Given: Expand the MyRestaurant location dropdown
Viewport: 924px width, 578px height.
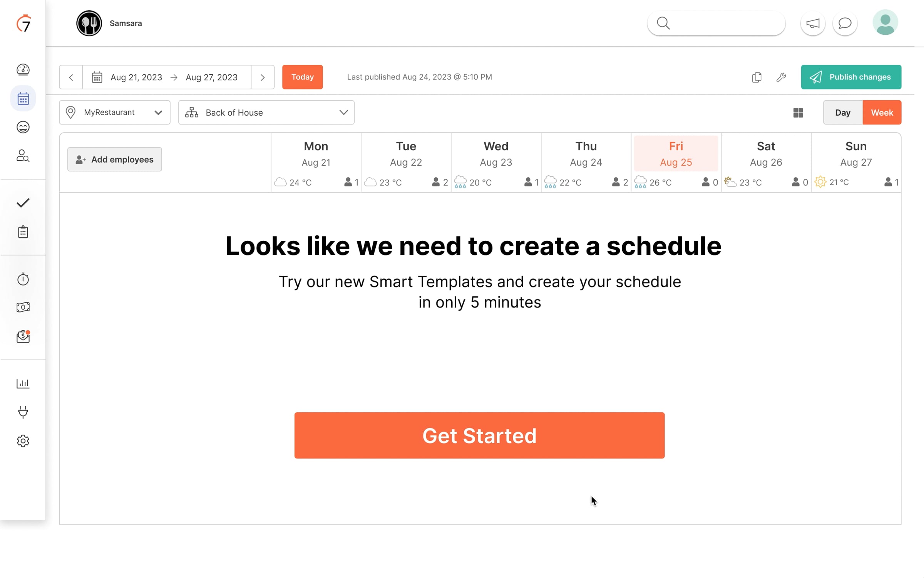Looking at the screenshot, I should (115, 113).
